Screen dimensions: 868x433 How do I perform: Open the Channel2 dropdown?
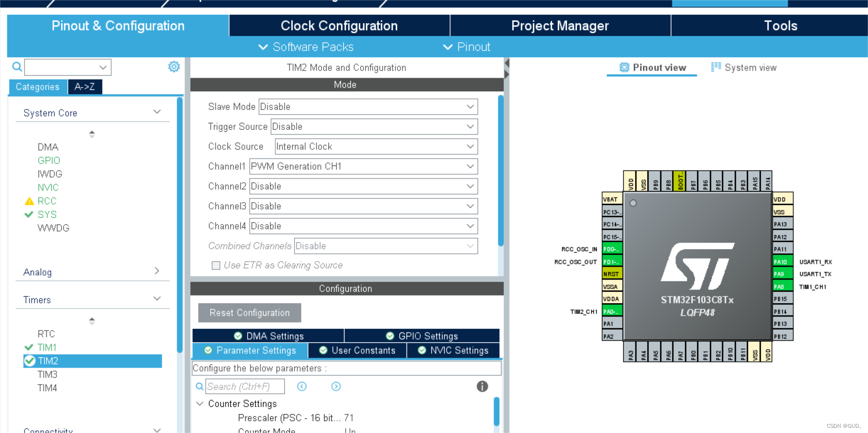pyautogui.click(x=363, y=186)
